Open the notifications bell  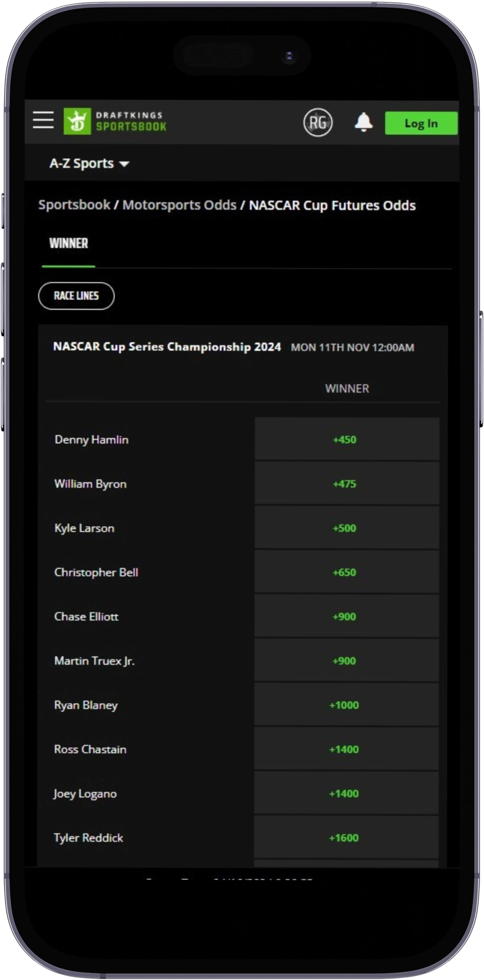pos(364,122)
